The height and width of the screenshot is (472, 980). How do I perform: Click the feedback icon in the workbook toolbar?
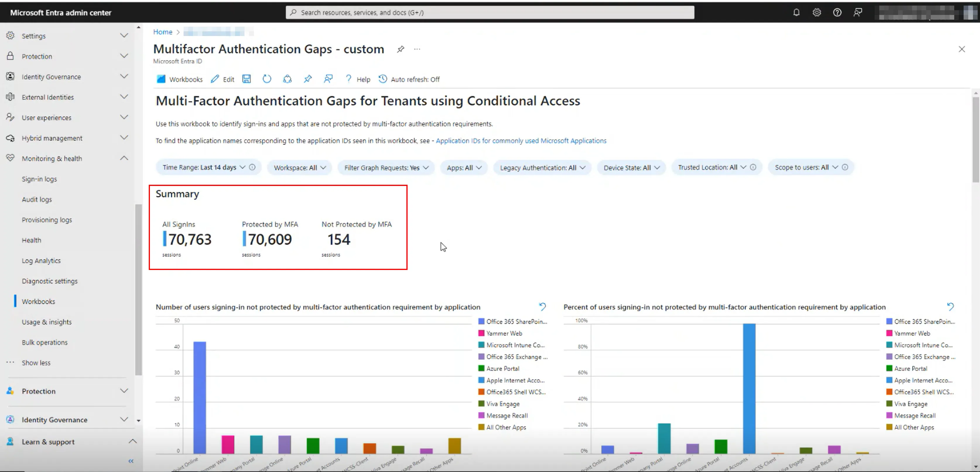[328, 79]
